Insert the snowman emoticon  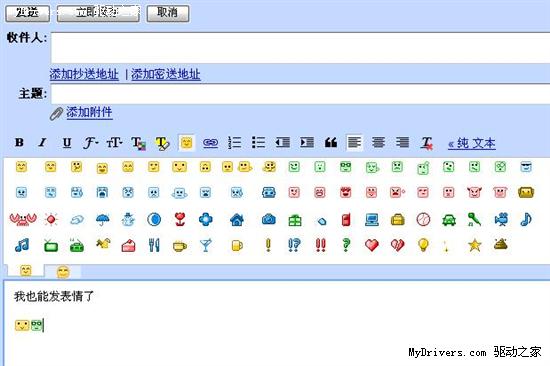(128, 220)
